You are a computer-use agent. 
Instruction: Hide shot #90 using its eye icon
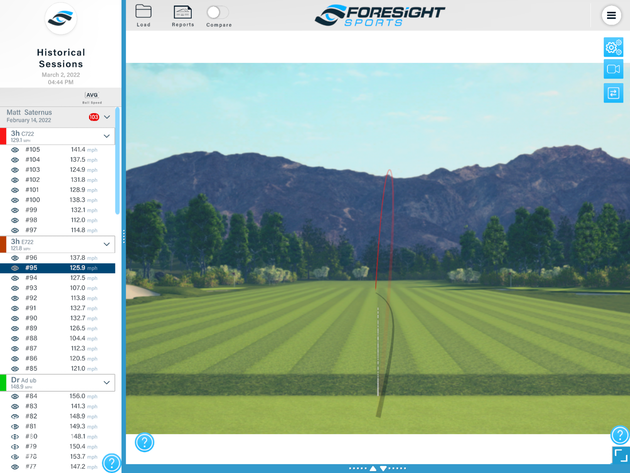pyautogui.click(x=15, y=318)
